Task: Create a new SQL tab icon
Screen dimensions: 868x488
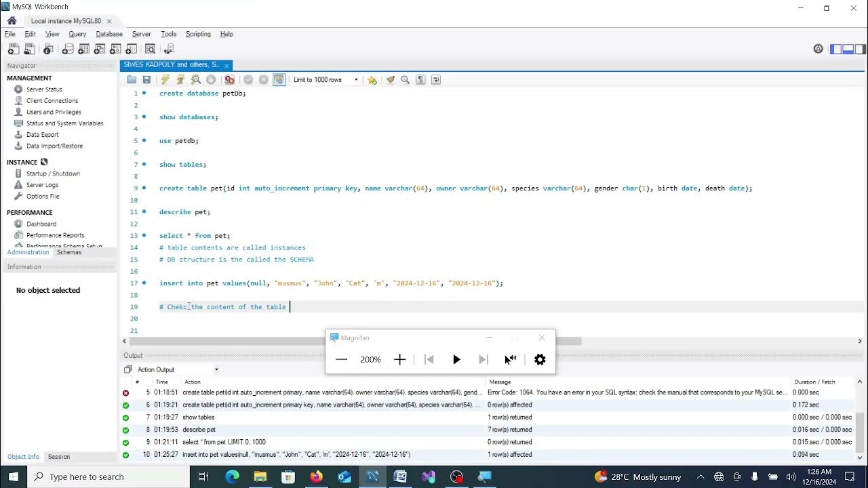Action: point(13,49)
